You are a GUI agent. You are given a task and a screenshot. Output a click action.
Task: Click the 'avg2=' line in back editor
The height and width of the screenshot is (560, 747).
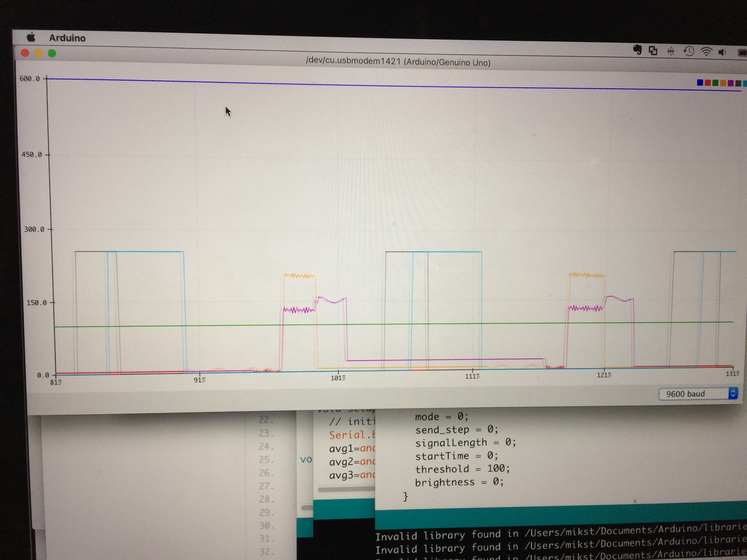(352, 462)
